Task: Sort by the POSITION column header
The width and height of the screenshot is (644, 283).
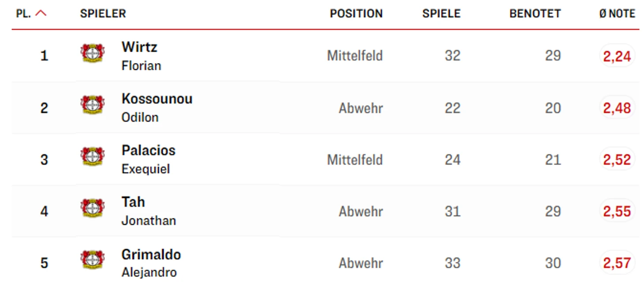Action: click(x=356, y=14)
